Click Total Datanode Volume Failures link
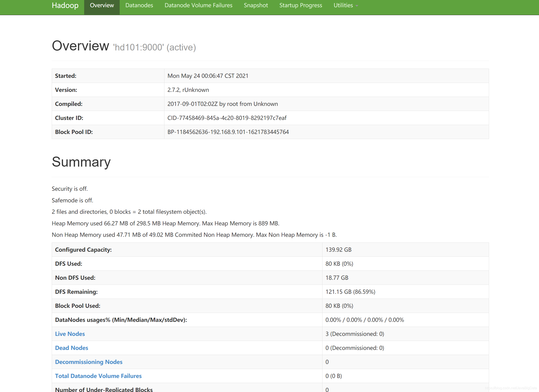Screen dimensions: 539x392 98,376
